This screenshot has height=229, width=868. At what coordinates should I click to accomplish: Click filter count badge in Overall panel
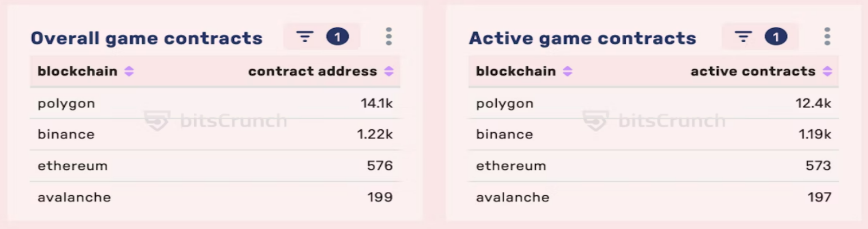337,37
